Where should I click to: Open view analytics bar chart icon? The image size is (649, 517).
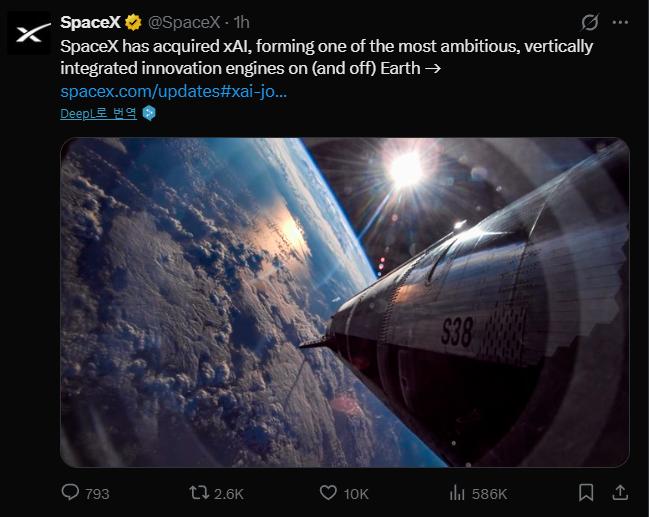pyautogui.click(x=457, y=492)
